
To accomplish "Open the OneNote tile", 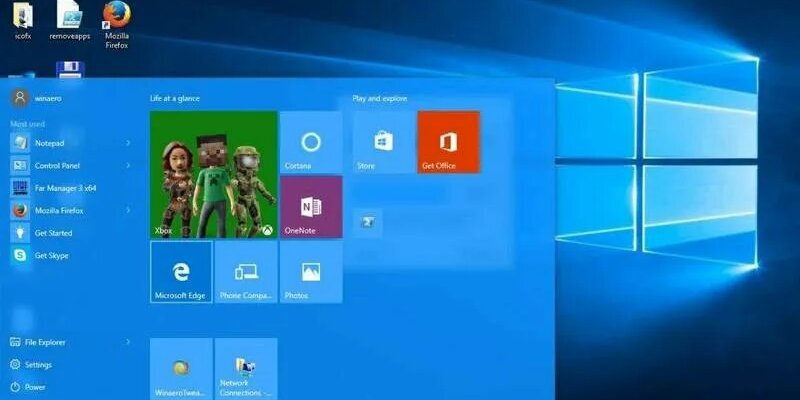I will 311,207.
